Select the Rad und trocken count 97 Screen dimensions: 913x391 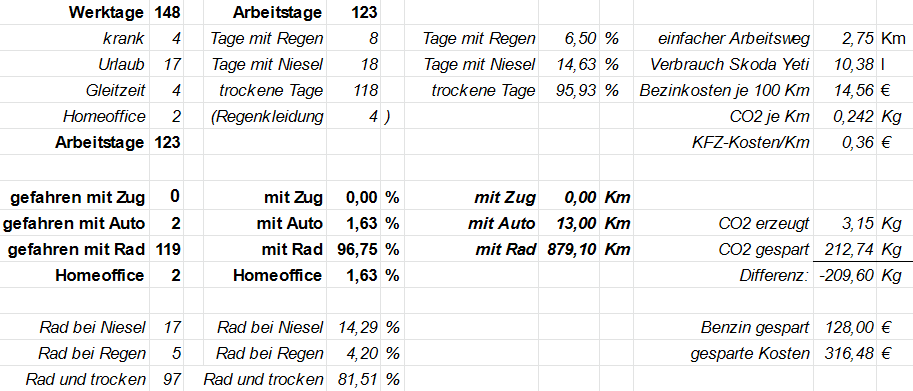pyautogui.click(x=167, y=379)
